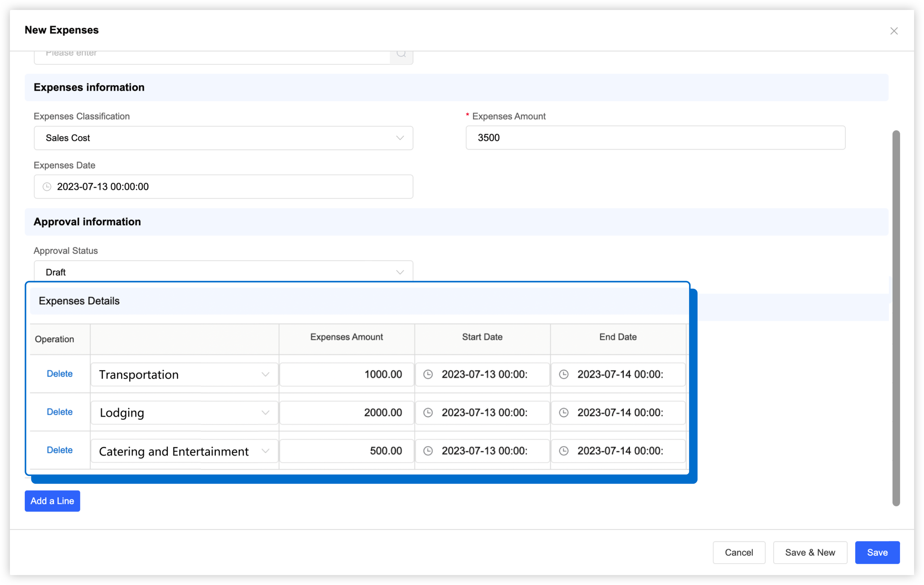Click the vertical scrollbar of the dialog

pos(896,318)
